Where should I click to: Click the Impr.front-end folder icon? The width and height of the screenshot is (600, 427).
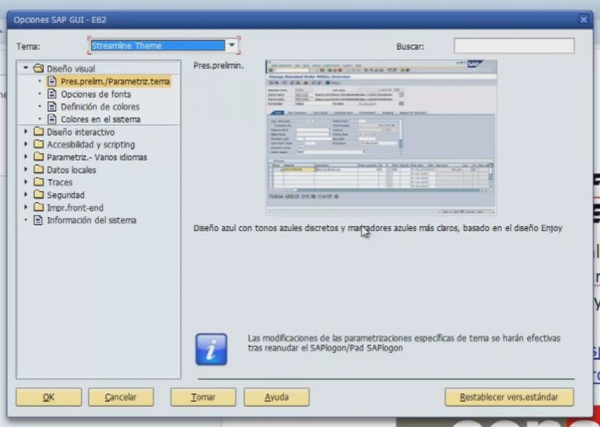click(x=38, y=207)
